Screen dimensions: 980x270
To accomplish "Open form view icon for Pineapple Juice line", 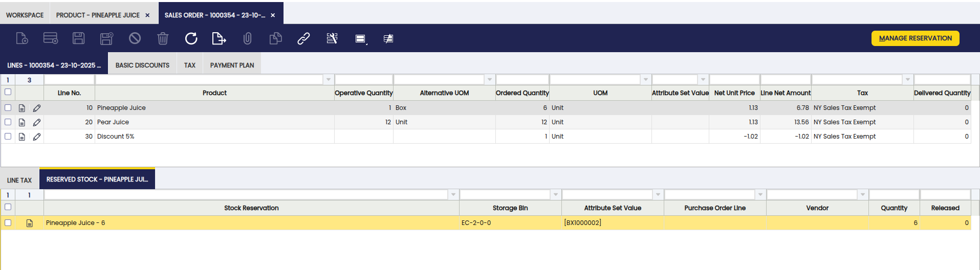I will click(x=22, y=108).
